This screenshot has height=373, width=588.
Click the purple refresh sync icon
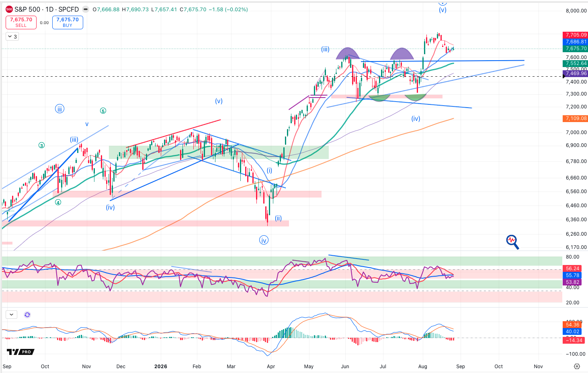click(x=27, y=315)
